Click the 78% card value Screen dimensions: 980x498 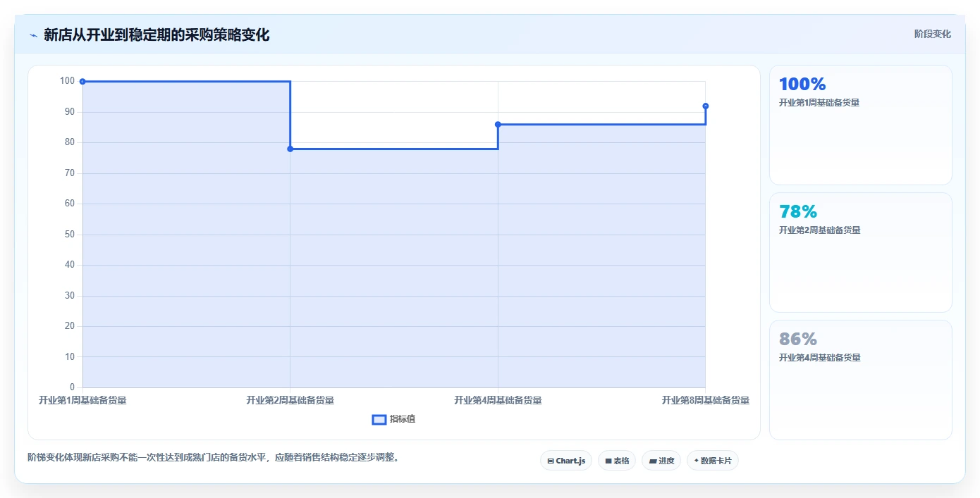[798, 211]
